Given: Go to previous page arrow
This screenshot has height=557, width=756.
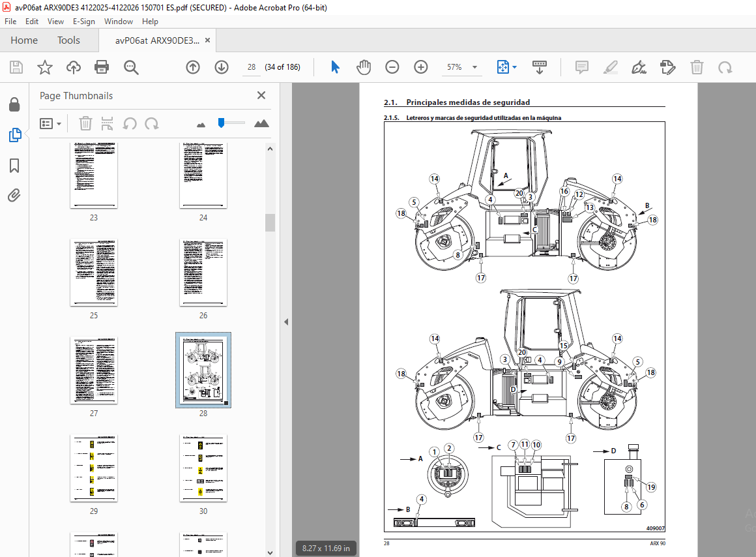Looking at the screenshot, I should [x=193, y=67].
